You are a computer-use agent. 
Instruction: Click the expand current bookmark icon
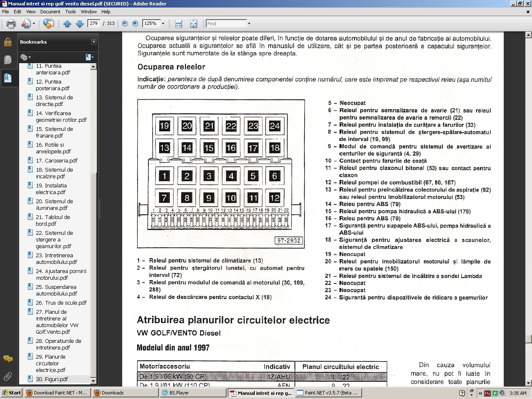coord(89,57)
